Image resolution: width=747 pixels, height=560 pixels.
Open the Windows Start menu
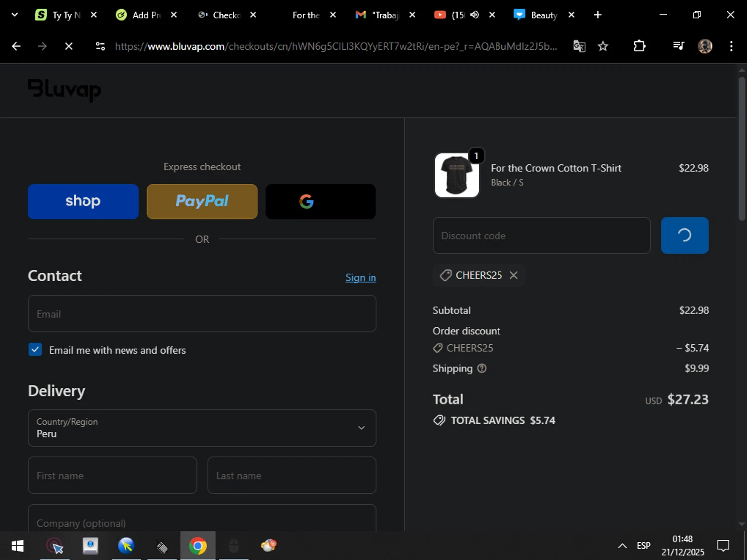tap(17, 546)
